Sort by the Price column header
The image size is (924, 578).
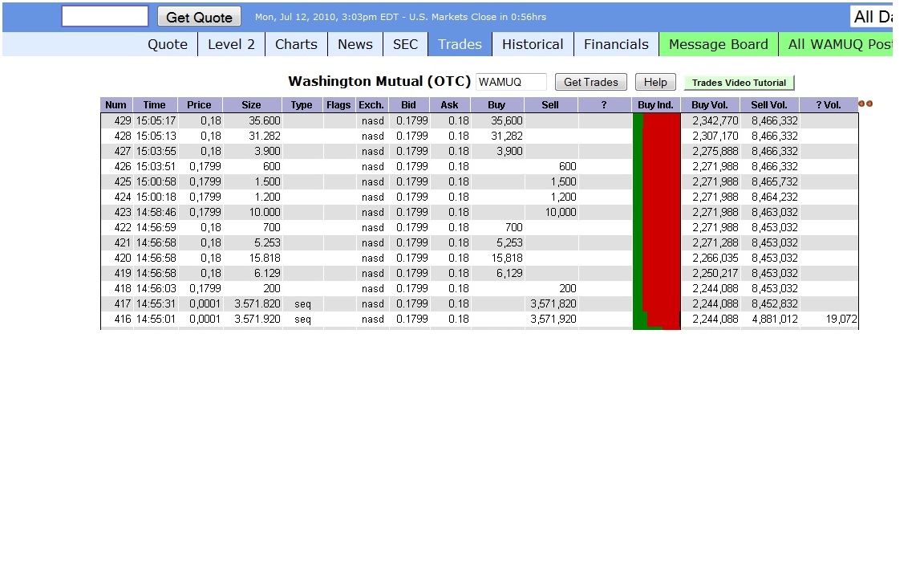point(199,105)
